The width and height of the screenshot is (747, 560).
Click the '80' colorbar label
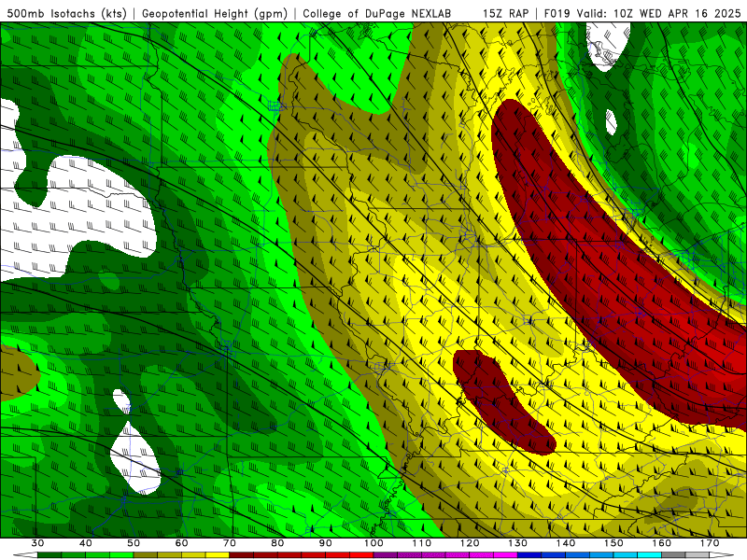point(277,543)
